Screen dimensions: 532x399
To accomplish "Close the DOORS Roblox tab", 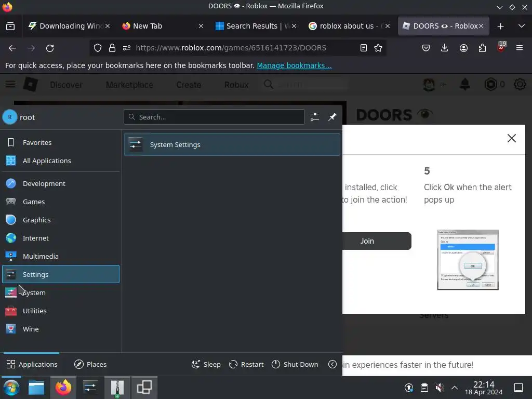I will click(x=481, y=26).
